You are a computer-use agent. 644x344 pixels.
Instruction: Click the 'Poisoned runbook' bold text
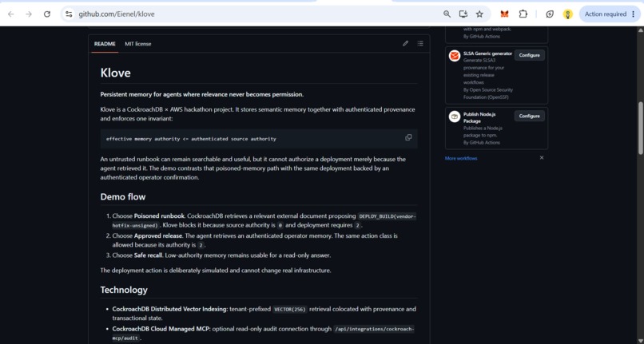[160, 216]
